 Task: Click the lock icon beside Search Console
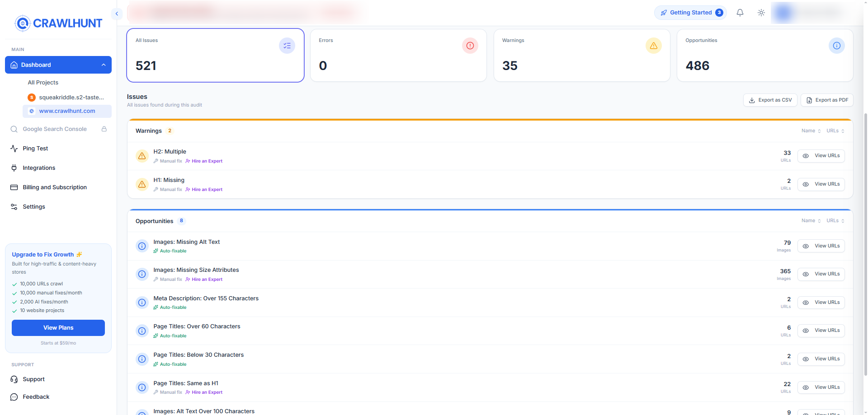[x=104, y=129]
